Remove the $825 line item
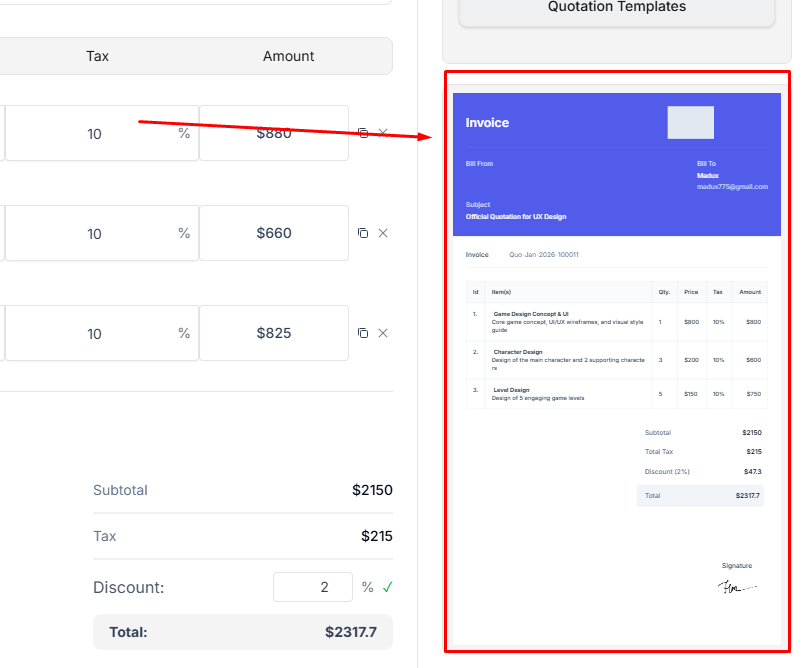 383,332
